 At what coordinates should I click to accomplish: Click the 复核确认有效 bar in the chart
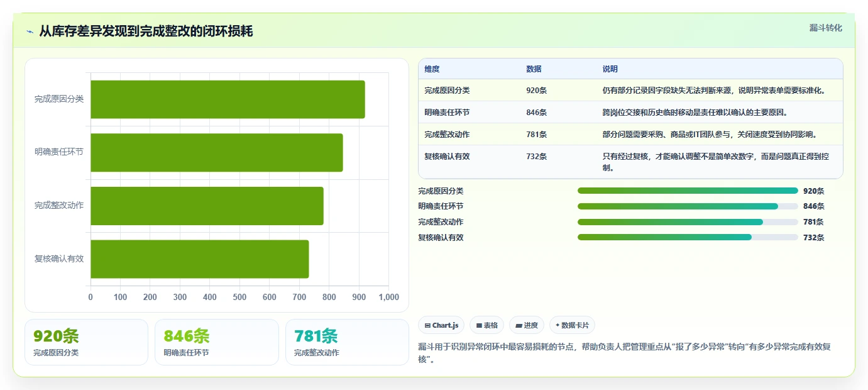point(200,259)
